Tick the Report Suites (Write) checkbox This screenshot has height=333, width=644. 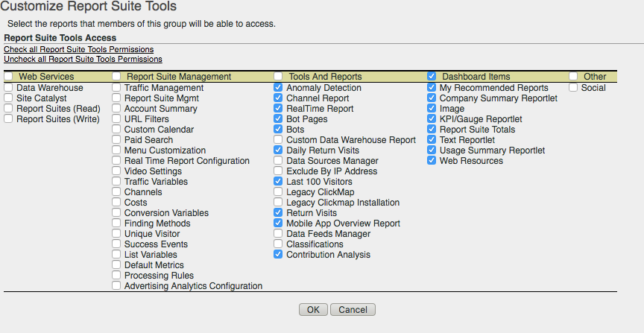tap(8, 119)
